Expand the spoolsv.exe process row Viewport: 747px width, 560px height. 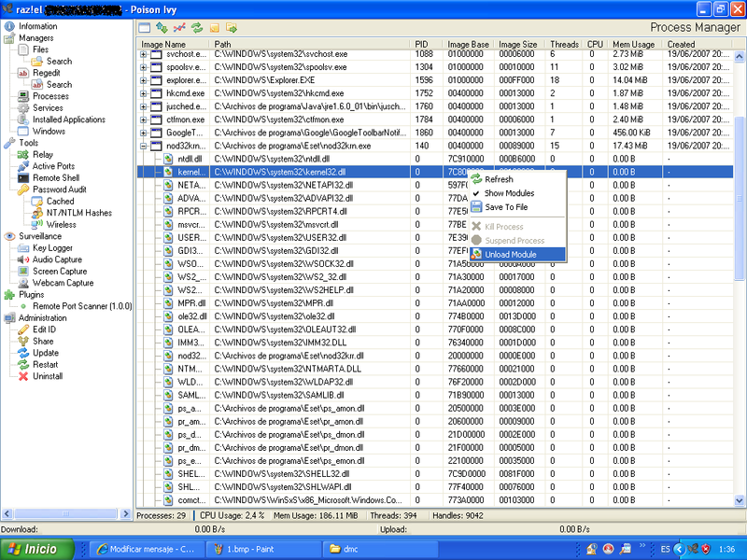tap(144, 67)
